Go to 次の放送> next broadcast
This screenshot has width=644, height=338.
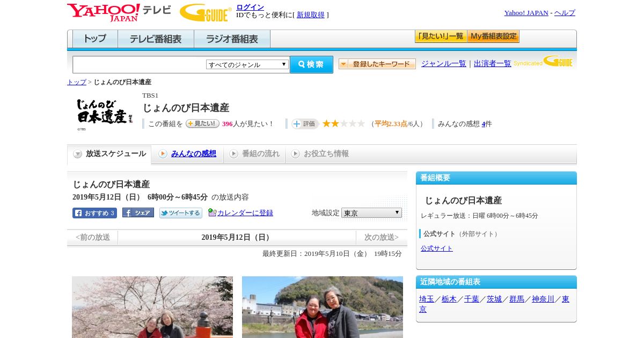382,238
